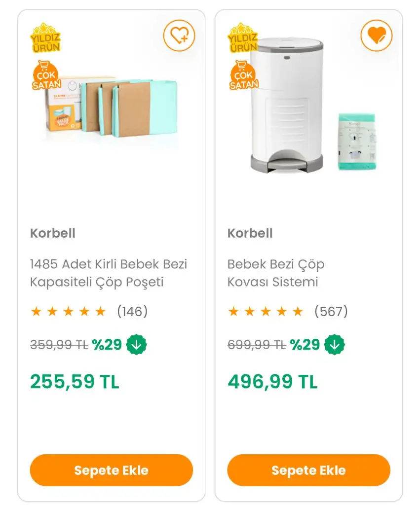Click Korbell brand name on left card
This screenshot has height=505, width=420.
pyautogui.click(x=53, y=233)
